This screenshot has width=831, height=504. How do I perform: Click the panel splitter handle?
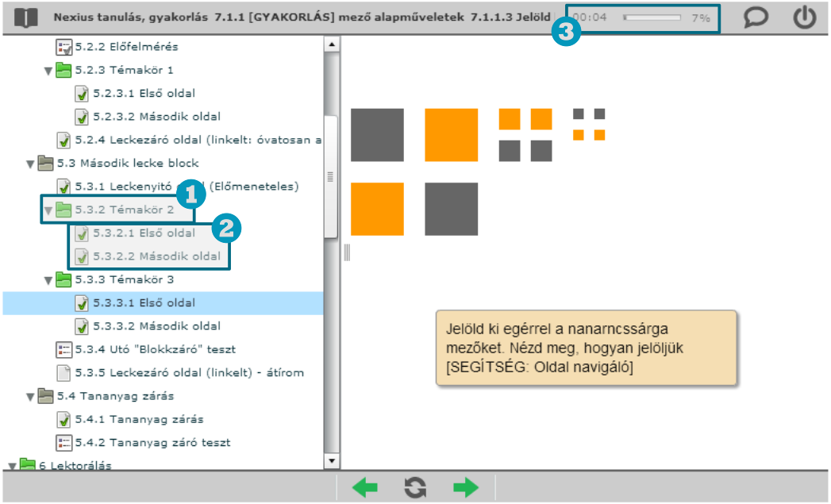346,252
